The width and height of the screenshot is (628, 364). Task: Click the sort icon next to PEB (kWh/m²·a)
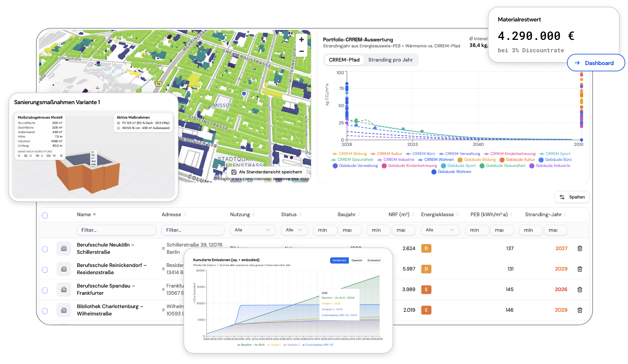(511, 215)
